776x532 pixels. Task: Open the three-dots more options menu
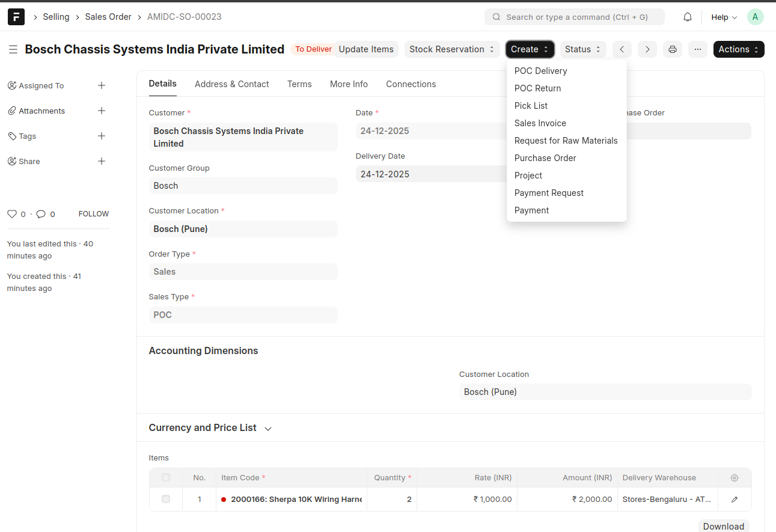pyautogui.click(x=697, y=49)
